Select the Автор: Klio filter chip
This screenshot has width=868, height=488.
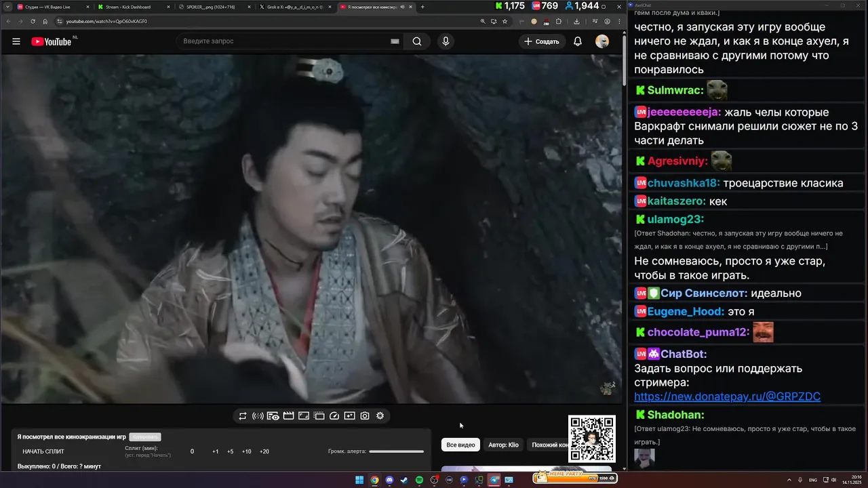pyautogui.click(x=503, y=445)
